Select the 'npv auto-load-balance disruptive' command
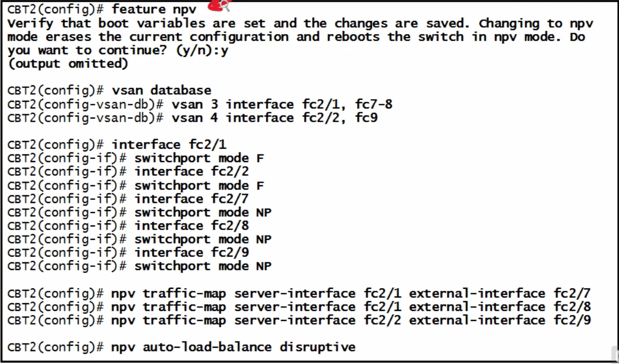The width and height of the screenshot is (619, 364). (x=233, y=347)
